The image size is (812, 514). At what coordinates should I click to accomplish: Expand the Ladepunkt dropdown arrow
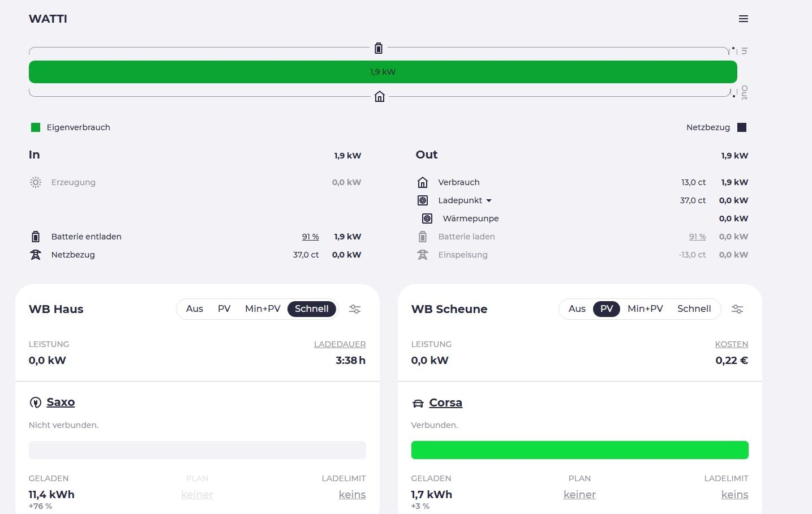(489, 200)
